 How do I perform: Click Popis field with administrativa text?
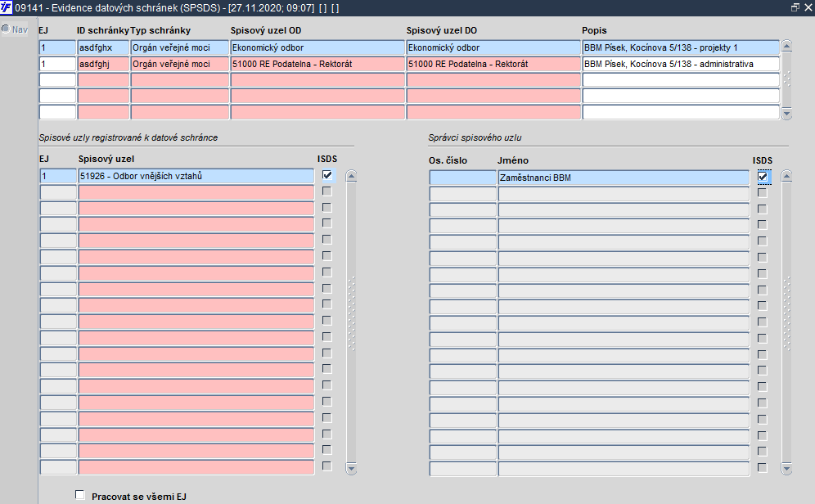681,64
